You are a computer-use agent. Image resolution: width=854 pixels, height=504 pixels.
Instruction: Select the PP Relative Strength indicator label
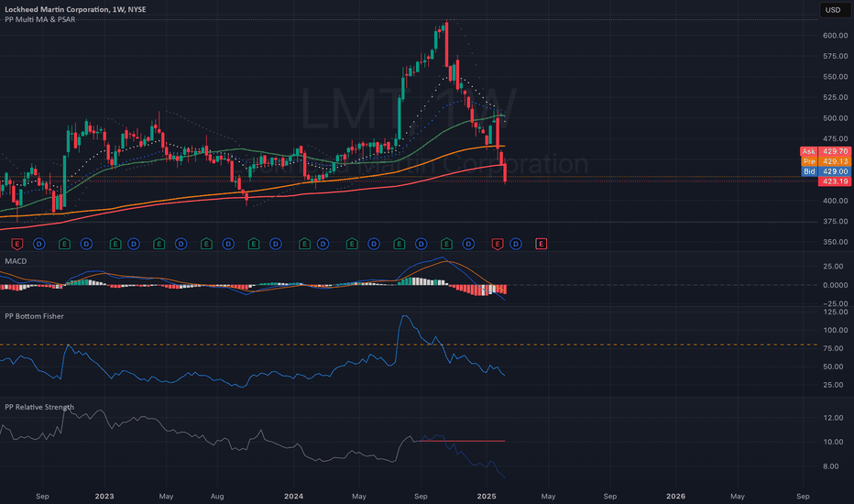pyautogui.click(x=39, y=407)
